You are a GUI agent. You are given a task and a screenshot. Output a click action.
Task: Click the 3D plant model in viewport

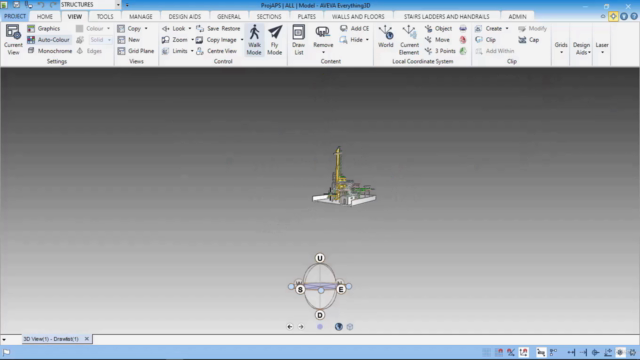click(344, 178)
